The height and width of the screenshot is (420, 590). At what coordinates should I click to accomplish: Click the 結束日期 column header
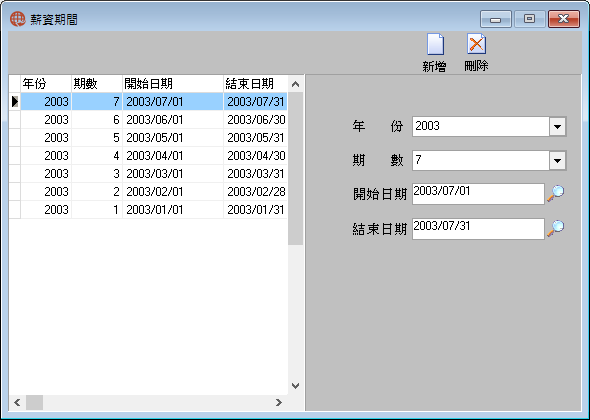click(256, 84)
